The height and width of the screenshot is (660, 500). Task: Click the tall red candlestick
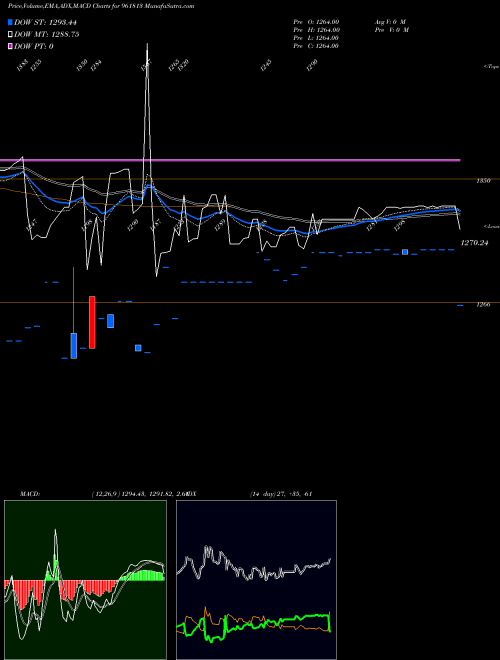(x=92, y=322)
